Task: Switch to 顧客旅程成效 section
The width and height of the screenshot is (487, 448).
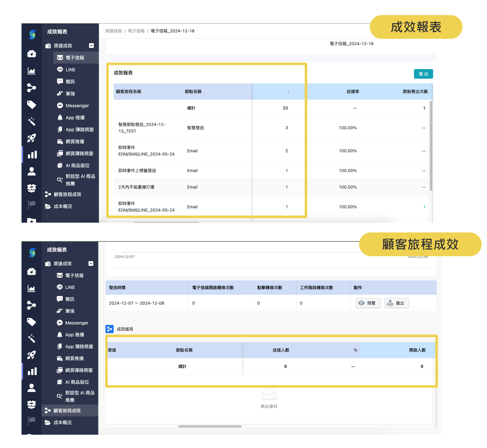Action: tap(67, 194)
